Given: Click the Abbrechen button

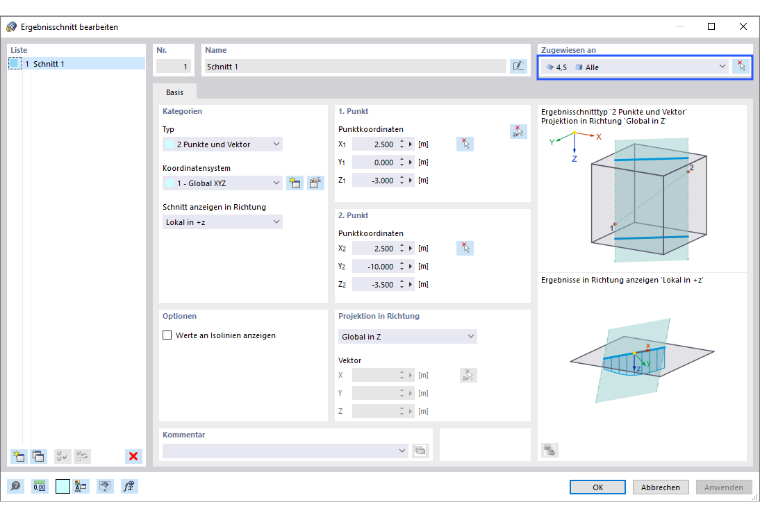Looking at the screenshot, I should 661,487.
